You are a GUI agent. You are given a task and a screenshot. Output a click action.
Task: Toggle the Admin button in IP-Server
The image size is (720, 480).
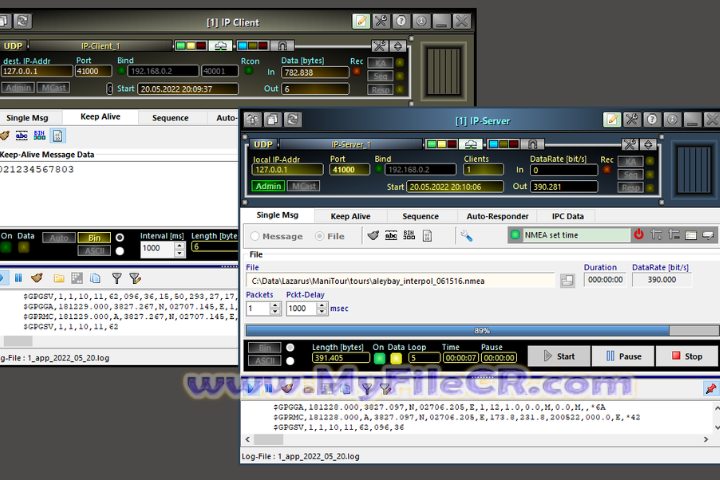tap(268, 186)
